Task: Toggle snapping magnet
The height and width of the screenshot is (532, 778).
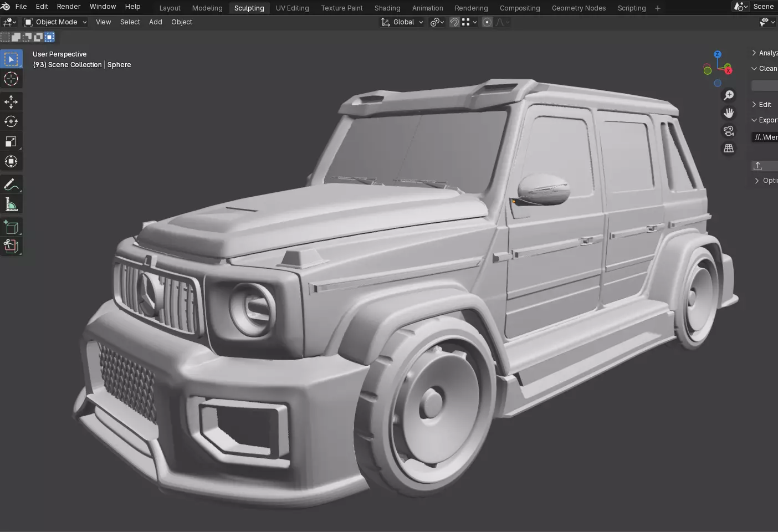Action: coord(454,22)
